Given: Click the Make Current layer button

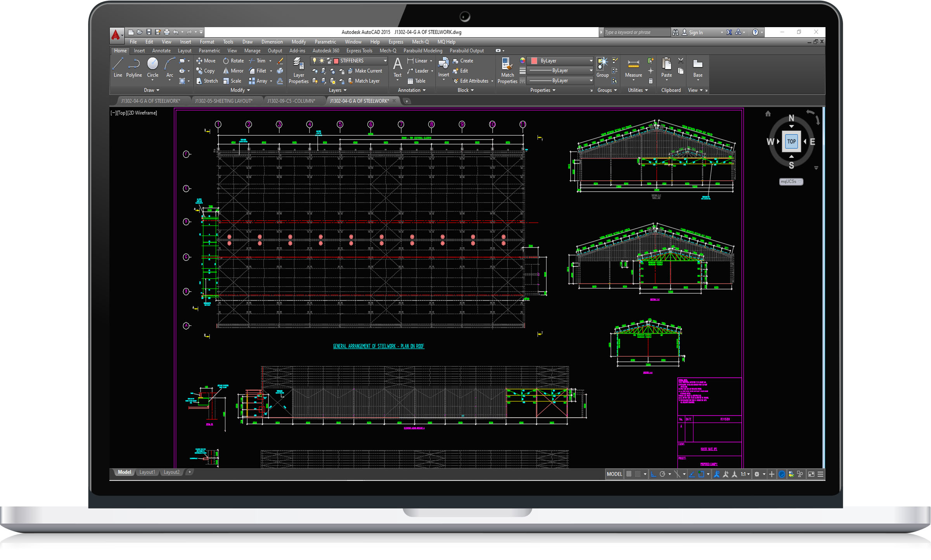Looking at the screenshot, I should click(365, 71).
